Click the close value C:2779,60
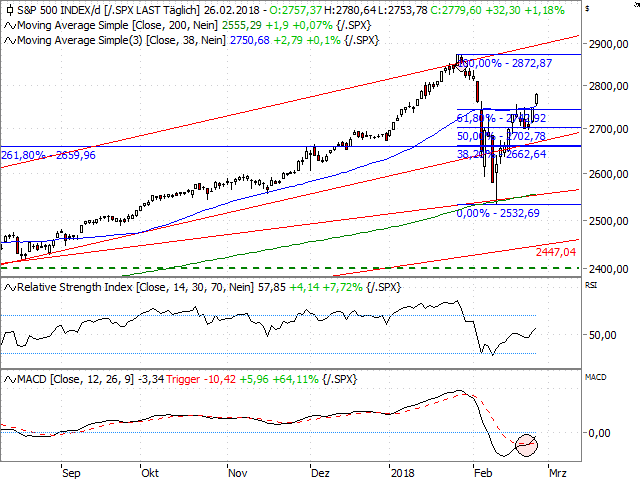 (x=456, y=10)
